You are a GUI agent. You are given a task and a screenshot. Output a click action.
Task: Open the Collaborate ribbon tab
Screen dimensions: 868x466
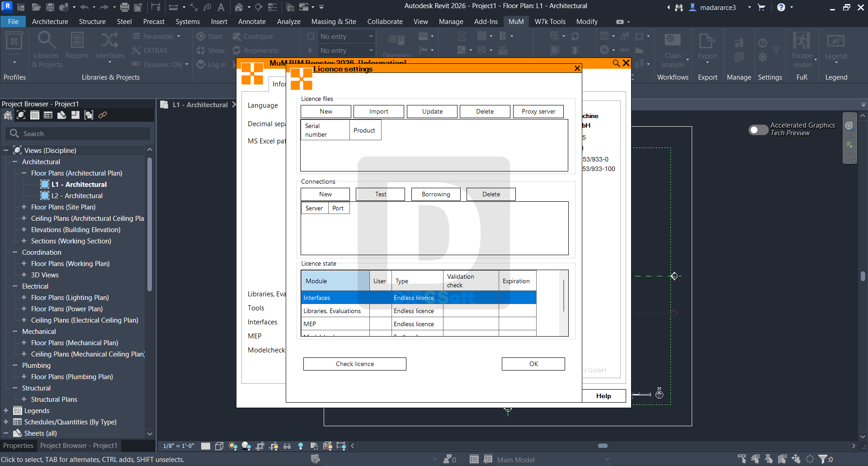tap(385, 21)
